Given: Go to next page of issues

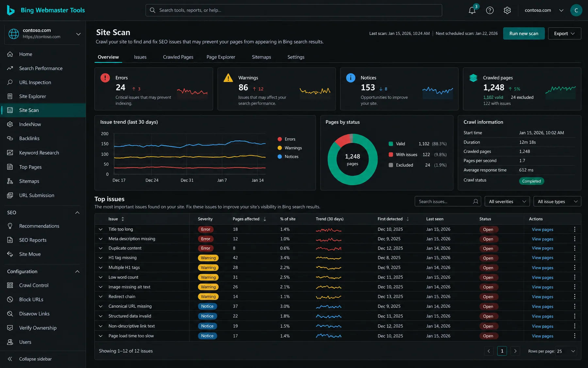Looking at the screenshot, I should tap(515, 351).
